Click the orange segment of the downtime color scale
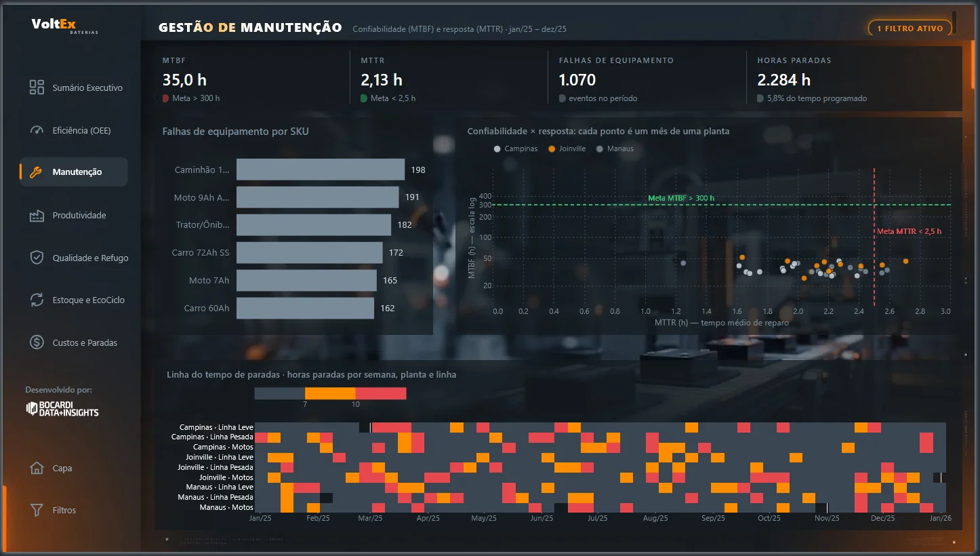This screenshot has height=556, width=980. [330, 393]
